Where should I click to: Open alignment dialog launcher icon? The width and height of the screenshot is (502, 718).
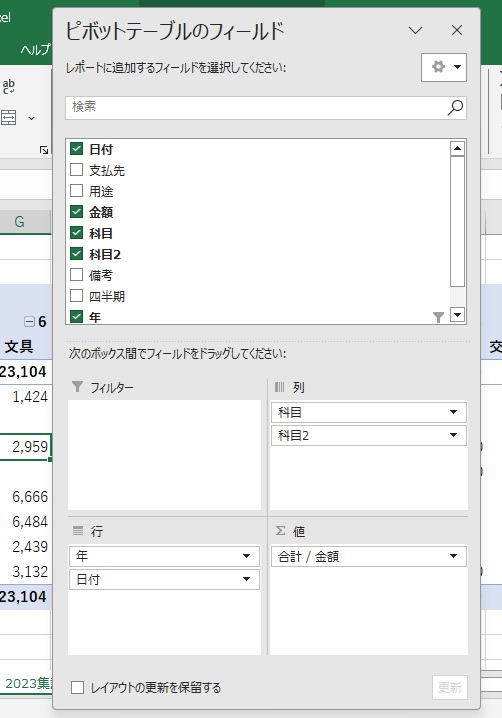pyautogui.click(x=44, y=150)
